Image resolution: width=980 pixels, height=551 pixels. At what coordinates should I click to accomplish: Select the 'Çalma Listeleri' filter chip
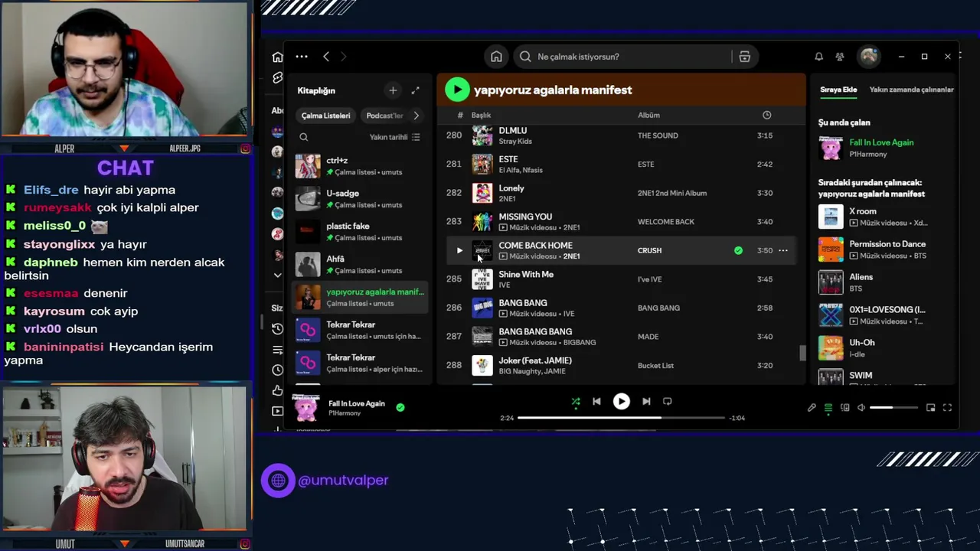325,116
